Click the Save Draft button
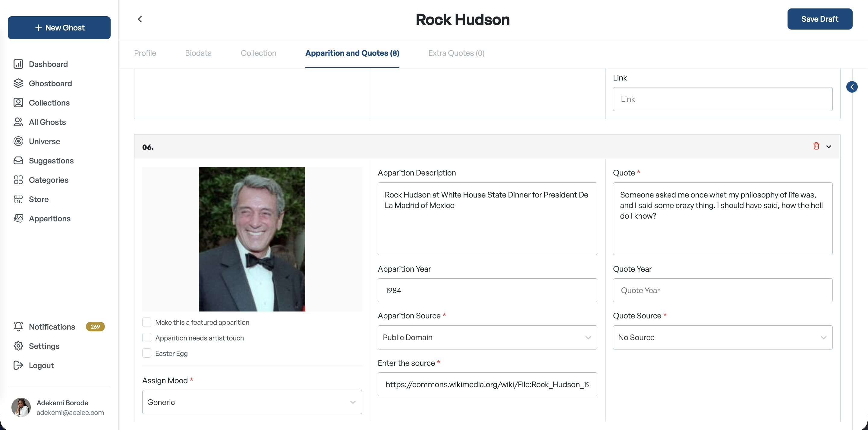 [820, 19]
